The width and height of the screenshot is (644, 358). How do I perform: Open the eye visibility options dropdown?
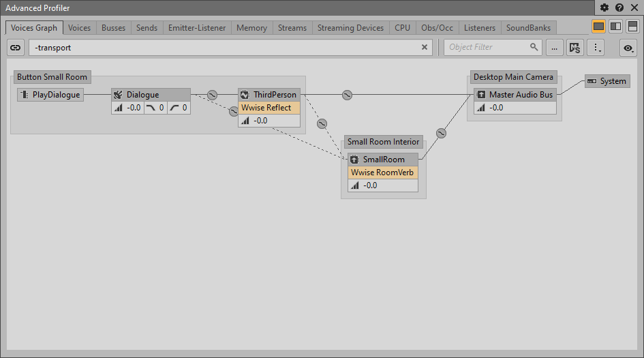pos(628,48)
